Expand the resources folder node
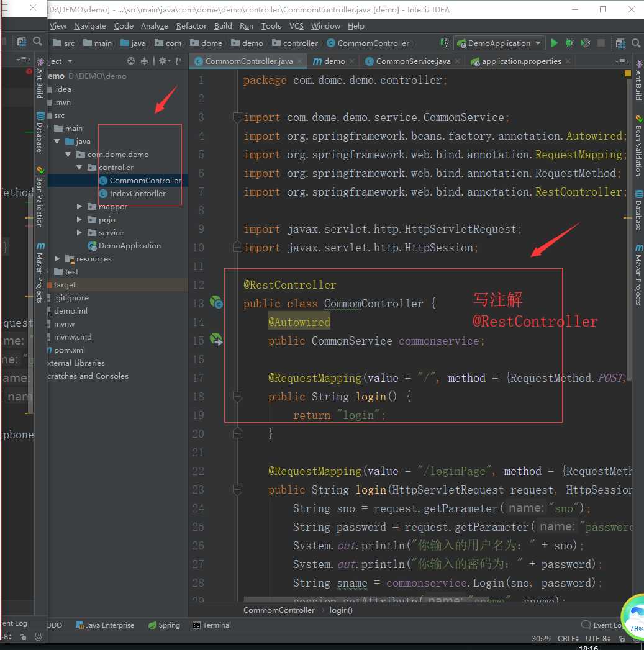Screen dimensions: 644x650 pos(57,259)
